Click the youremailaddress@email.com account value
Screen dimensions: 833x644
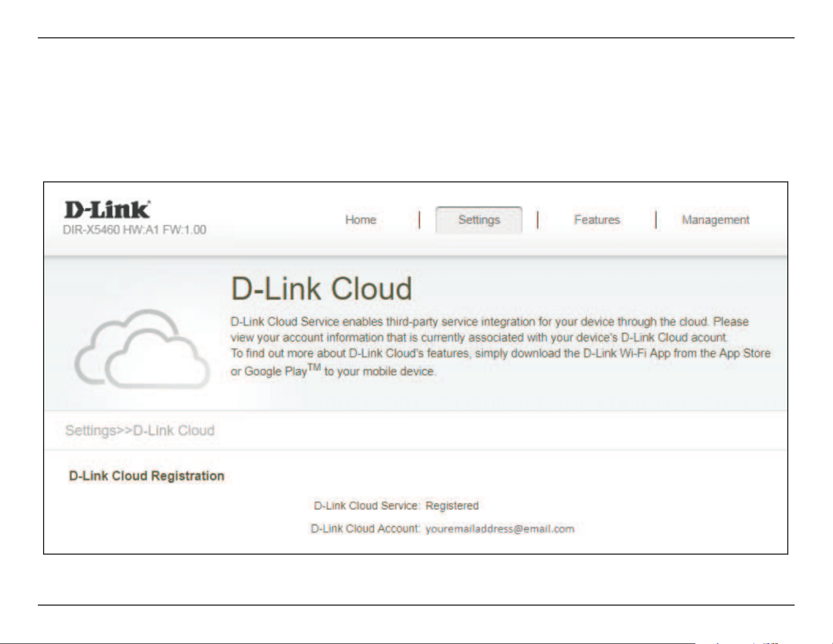[500, 529]
